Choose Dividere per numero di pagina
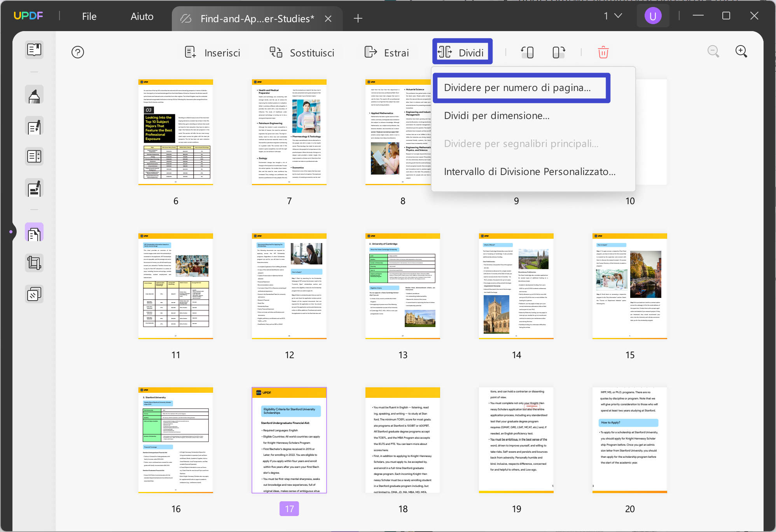Viewport: 776px width, 532px height. click(517, 88)
